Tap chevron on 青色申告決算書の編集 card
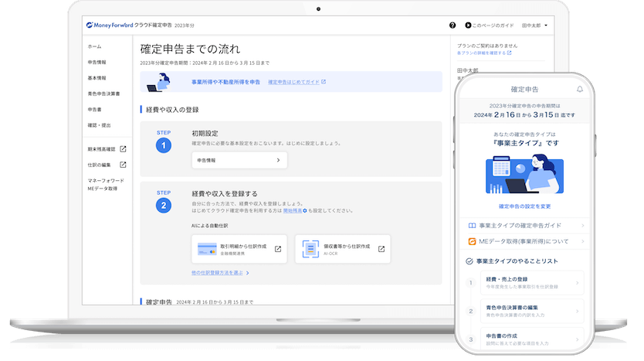644x361 pixels. (577, 312)
